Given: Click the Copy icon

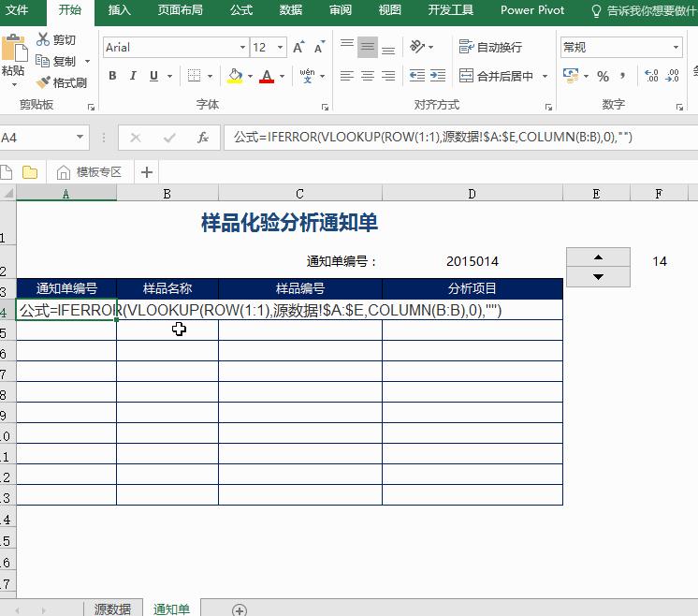Looking at the screenshot, I should (x=42, y=61).
